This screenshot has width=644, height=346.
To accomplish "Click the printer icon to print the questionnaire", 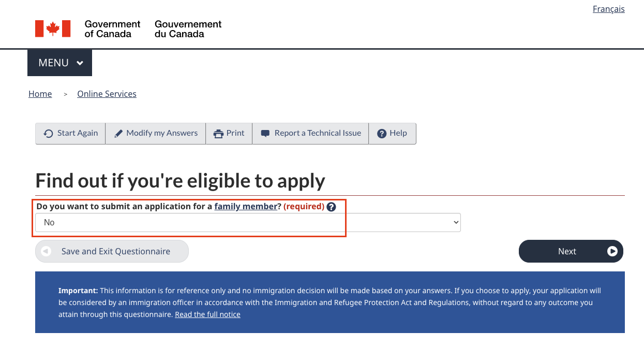I will click(x=217, y=133).
